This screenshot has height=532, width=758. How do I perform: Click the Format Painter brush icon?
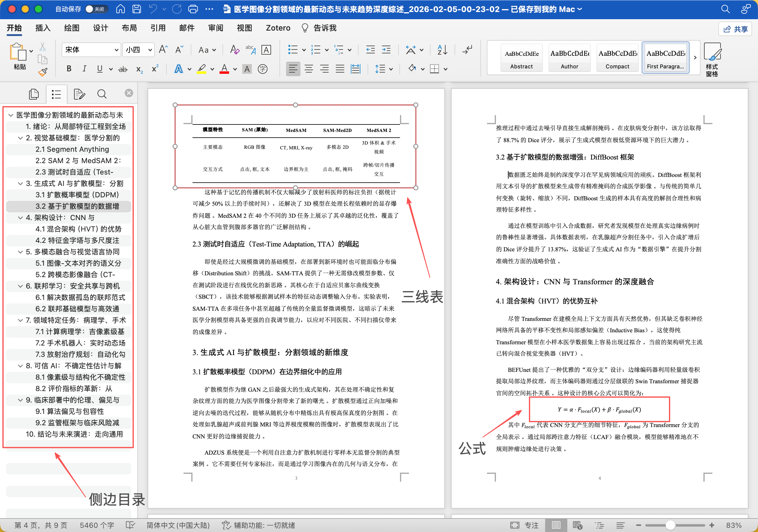coord(42,72)
